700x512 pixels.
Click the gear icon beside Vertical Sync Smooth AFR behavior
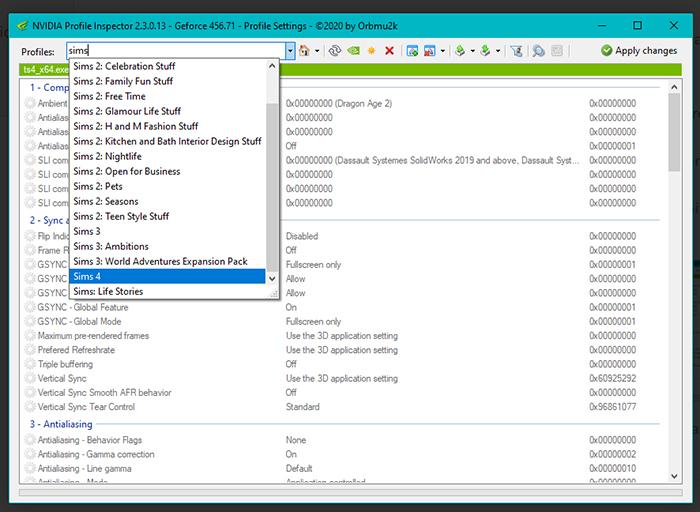[x=30, y=392]
